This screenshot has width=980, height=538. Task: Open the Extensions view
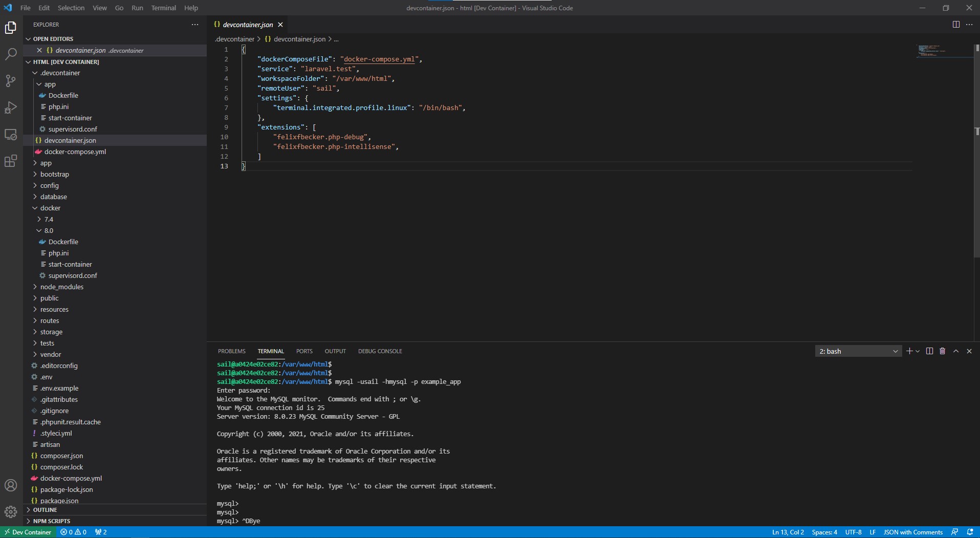[x=10, y=161]
